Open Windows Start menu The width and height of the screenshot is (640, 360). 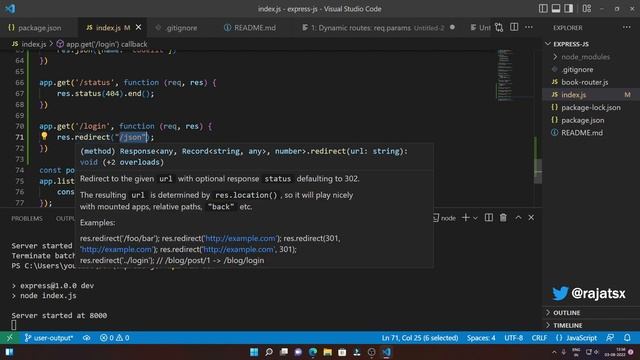[x=254, y=352]
